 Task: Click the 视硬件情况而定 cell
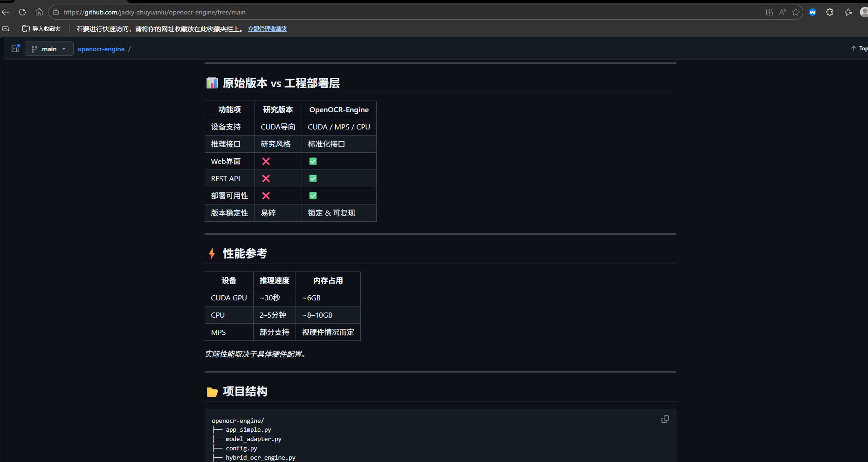(x=328, y=333)
